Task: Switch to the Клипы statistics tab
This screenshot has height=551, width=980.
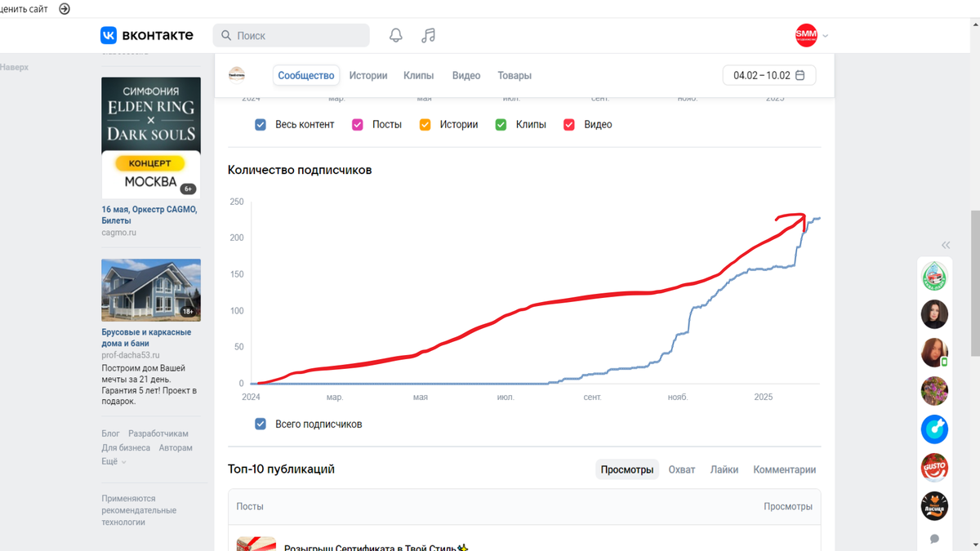Action: pyautogui.click(x=418, y=74)
